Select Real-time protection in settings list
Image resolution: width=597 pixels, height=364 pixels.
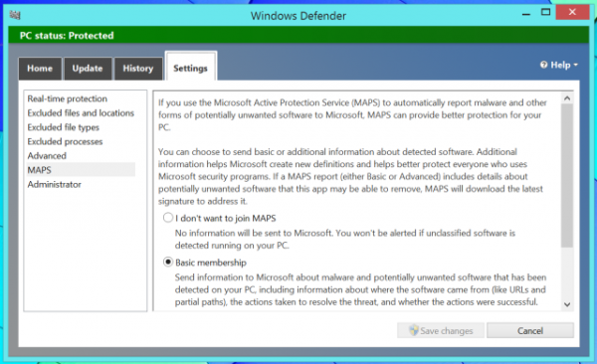[68, 99]
